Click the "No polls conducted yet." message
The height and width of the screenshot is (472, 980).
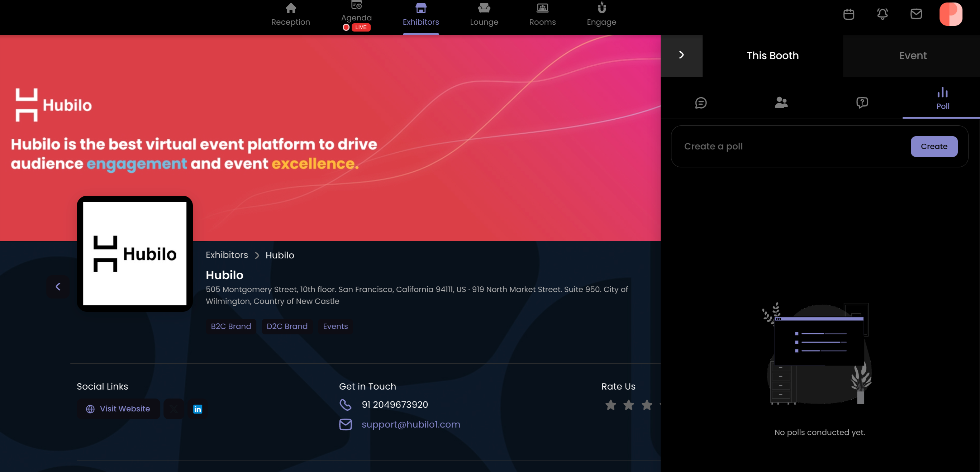tap(819, 433)
